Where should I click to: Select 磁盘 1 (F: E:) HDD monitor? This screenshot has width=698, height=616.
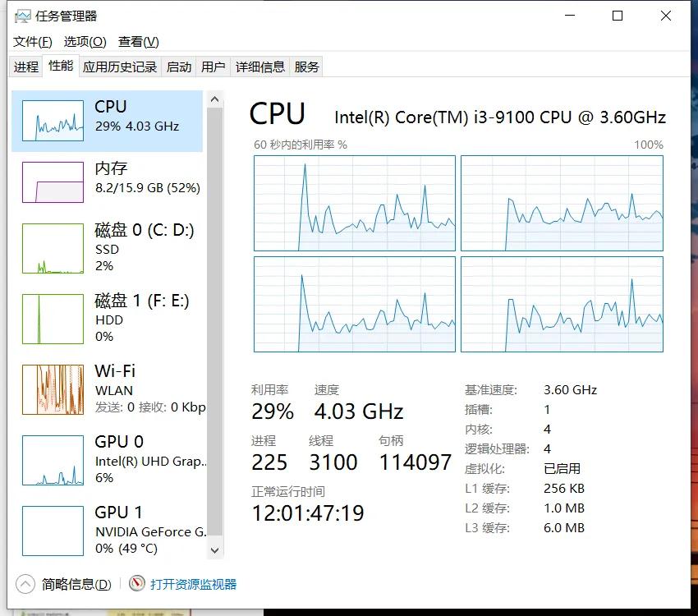[107, 318]
